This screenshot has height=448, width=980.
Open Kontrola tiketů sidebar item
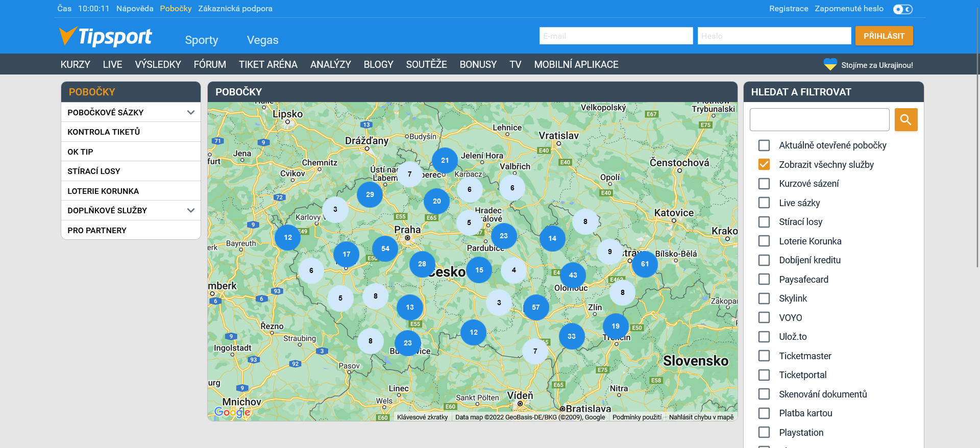(x=131, y=132)
